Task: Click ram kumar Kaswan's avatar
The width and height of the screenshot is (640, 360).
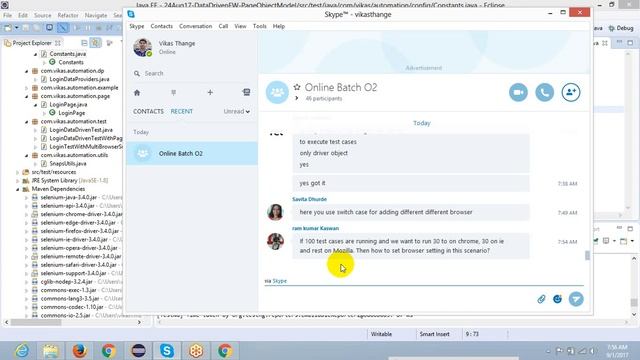Action: tap(275, 241)
